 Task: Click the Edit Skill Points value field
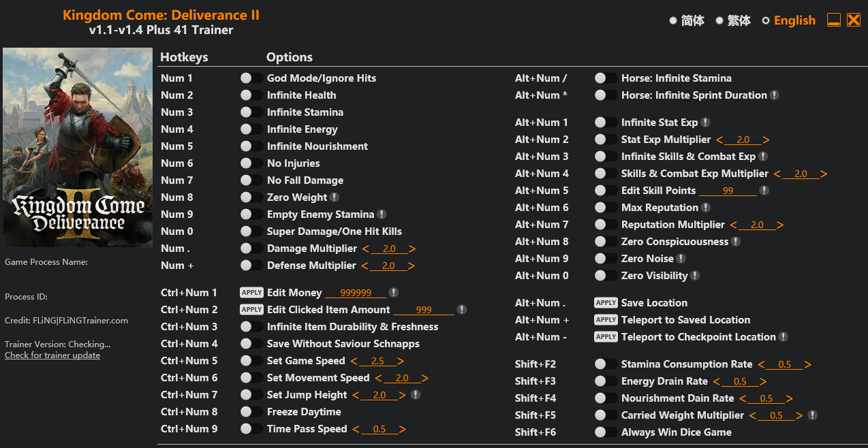[x=728, y=191]
